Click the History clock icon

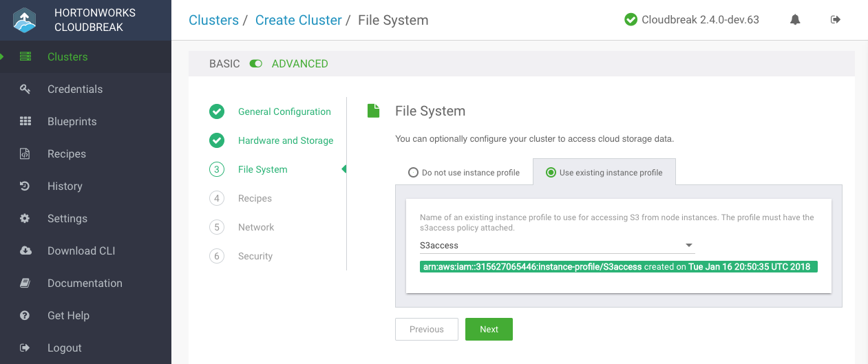[x=25, y=186]
